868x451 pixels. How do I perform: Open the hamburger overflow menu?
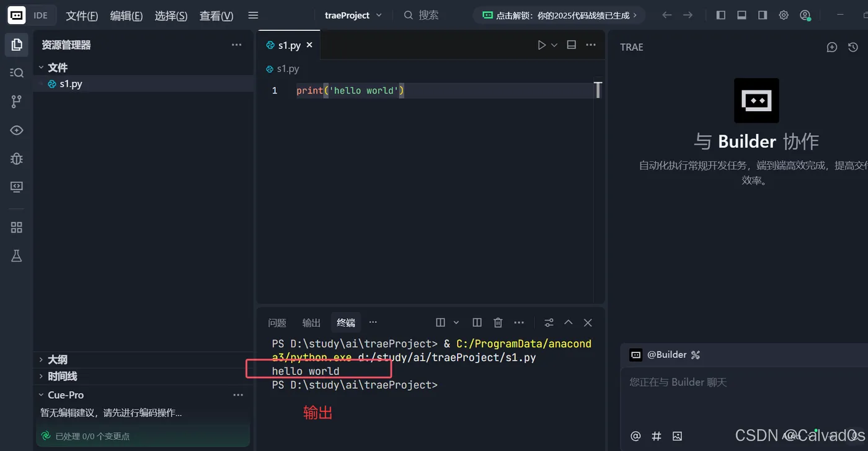(x=253, y=16)
